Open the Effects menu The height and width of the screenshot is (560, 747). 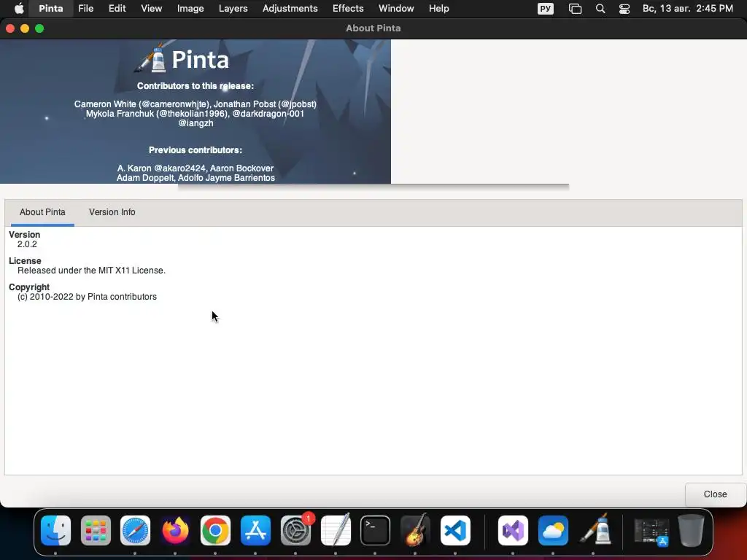click(348, 9)
